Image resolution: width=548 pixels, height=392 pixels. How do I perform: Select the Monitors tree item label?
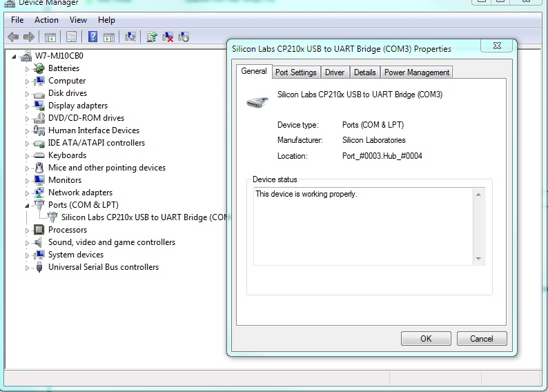tap(65, 180)
